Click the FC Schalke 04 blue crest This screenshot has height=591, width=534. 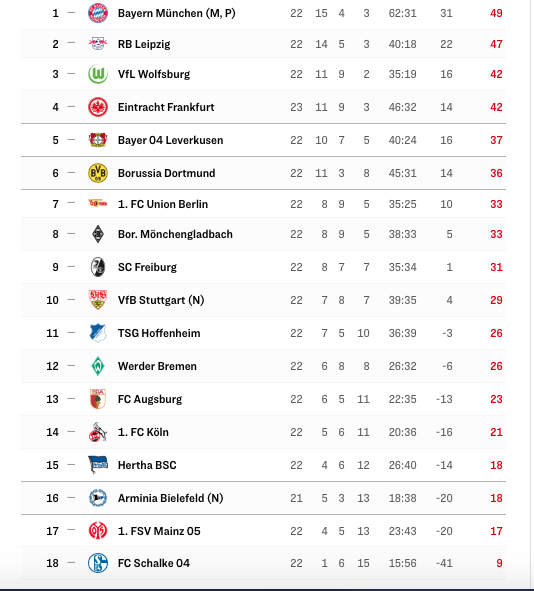pyautogui.click(x=98, y=563)
